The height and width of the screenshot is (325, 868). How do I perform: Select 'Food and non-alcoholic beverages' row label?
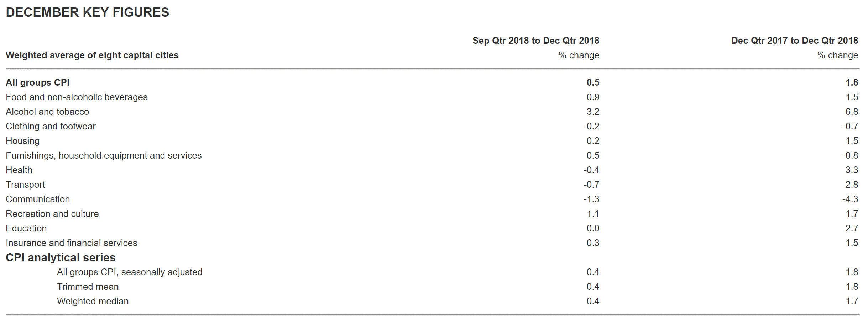point(77,97)
